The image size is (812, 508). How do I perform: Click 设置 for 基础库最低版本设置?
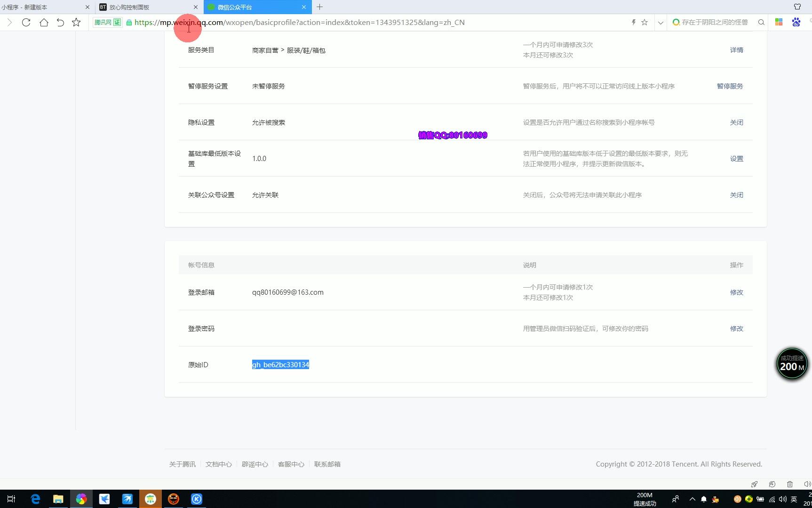[x=736, y=159]
